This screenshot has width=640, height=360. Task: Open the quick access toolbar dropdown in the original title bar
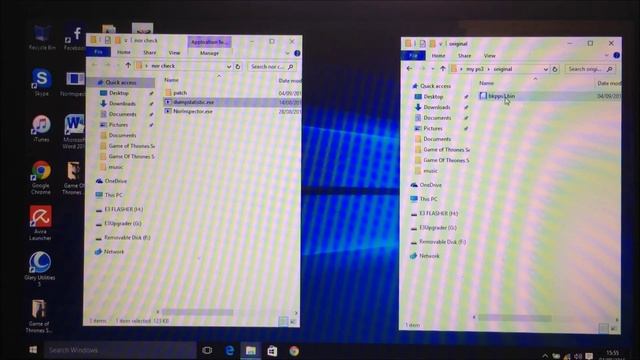coord(441,44)
